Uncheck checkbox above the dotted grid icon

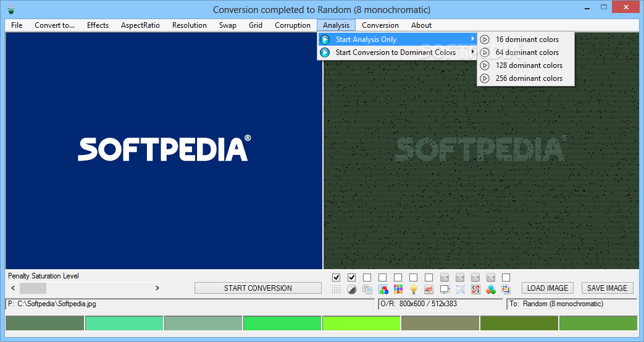click(x=336, y=278)
